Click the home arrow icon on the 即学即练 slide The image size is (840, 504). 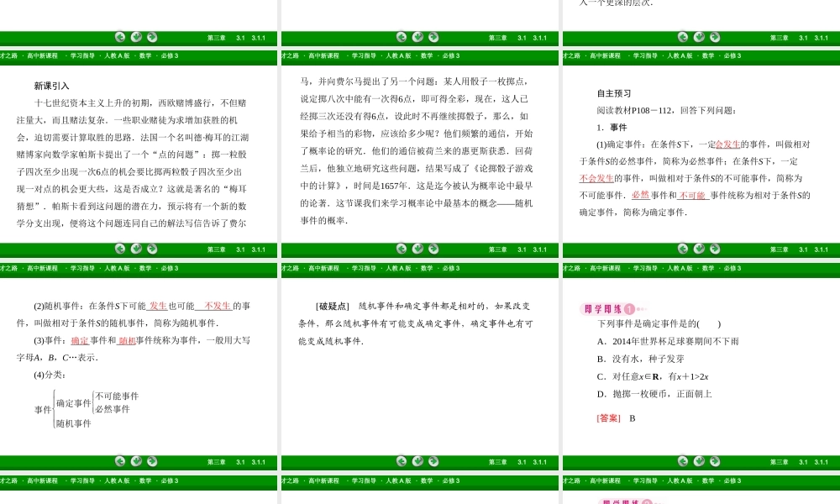pos(699,462)
